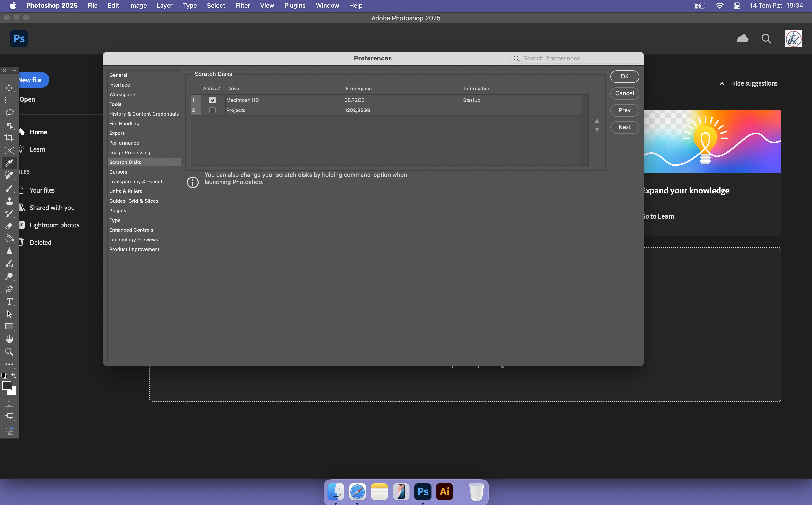Select the Rectangle shape tool
This screenshot has width=812, height=505.
pos(9,327)
